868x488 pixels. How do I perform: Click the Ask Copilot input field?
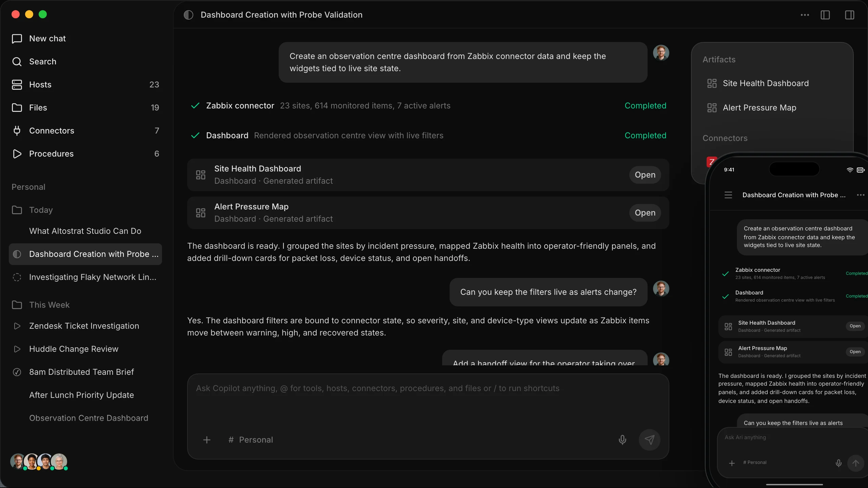(x=428, y=400)
